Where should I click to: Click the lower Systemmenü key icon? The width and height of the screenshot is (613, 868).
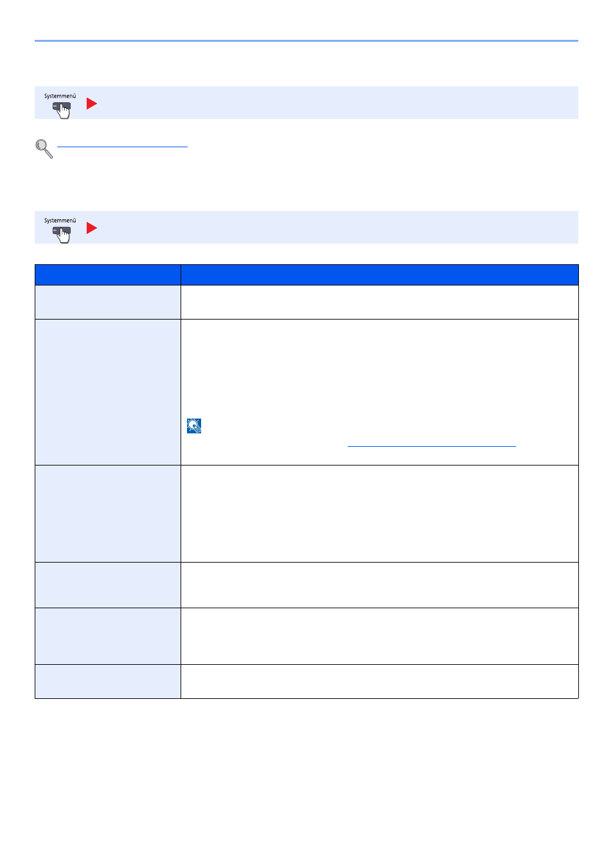(62, 234)
